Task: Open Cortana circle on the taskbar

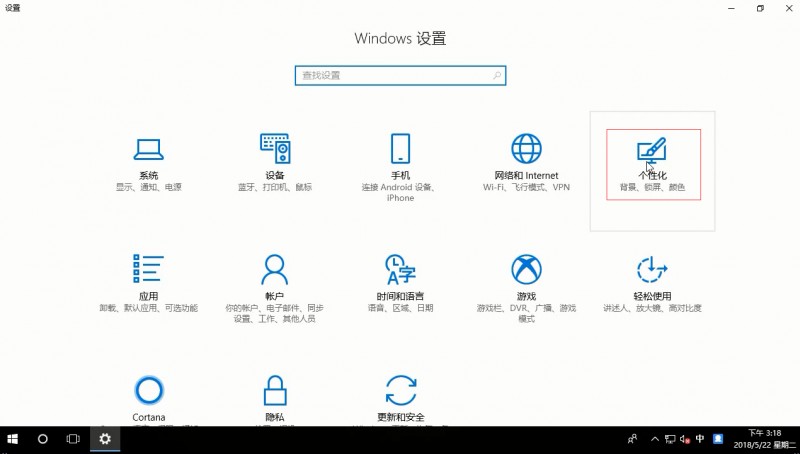Action: [x=43, y=439]
